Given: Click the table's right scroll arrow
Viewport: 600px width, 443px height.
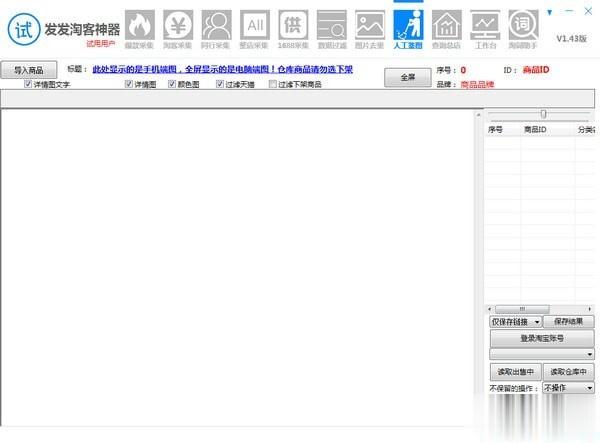Looking at the screenshot, I should point(590,309).
